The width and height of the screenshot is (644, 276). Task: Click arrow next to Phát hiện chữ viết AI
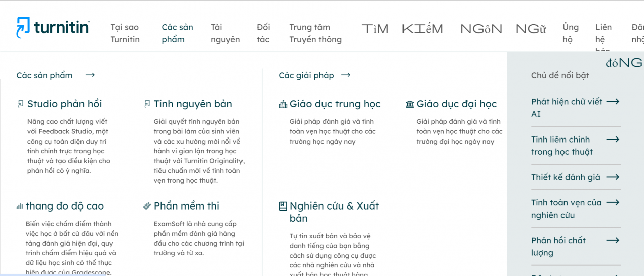613,102
